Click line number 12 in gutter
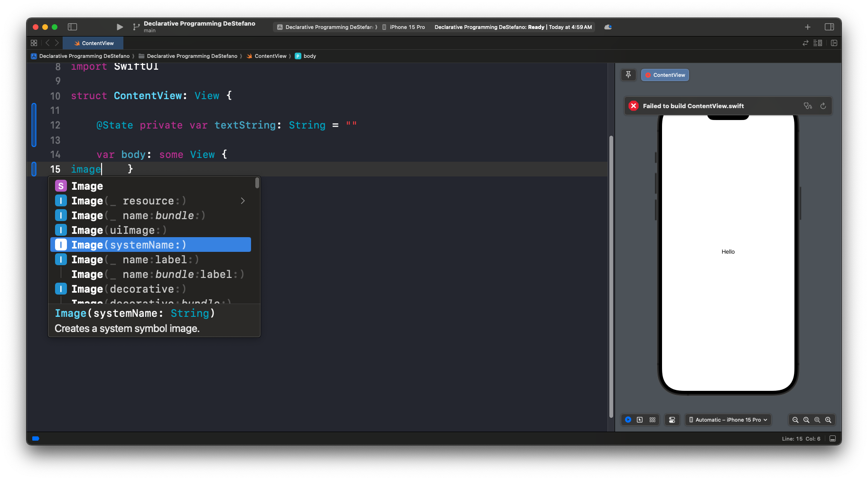The height and width of the screenshot is (480, 868). (56, 125)
